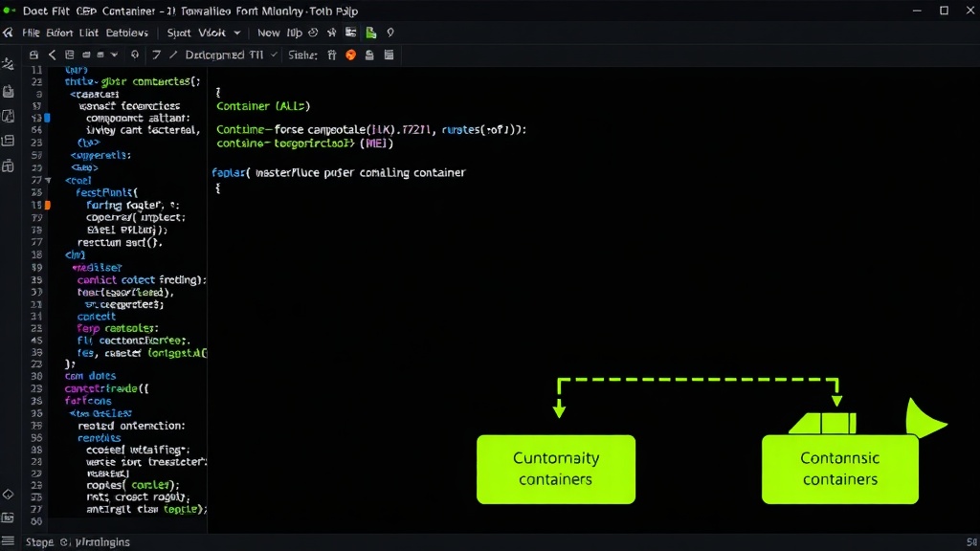Click the slash pencil icon in toolbar

click(x=173, y=55)
